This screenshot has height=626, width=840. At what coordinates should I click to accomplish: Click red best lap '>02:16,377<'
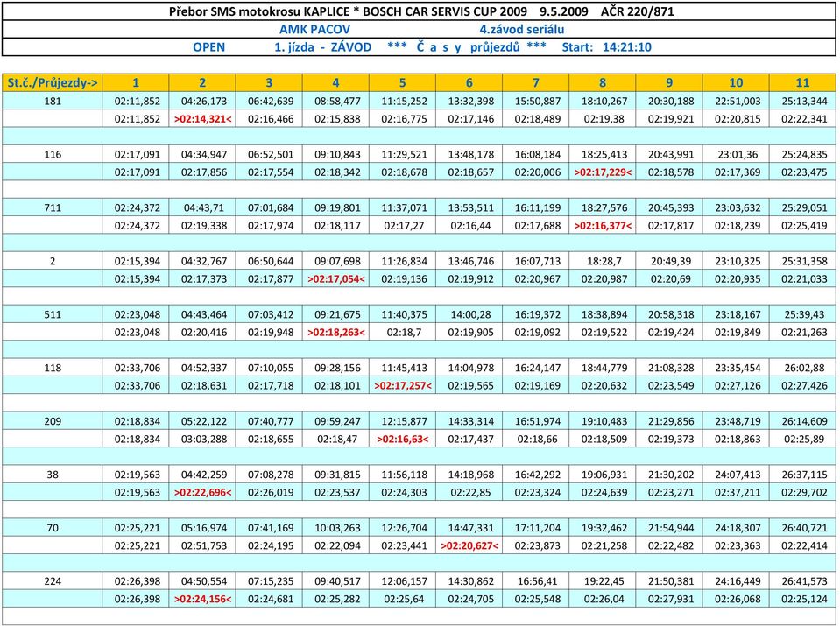(x=603, y=225)
